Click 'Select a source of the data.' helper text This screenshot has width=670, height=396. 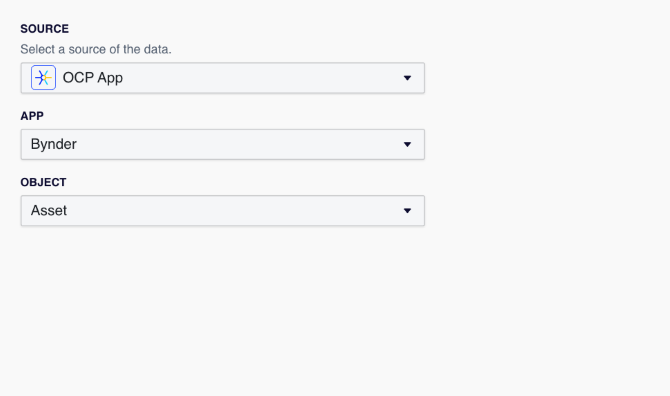pyautogui.click(x=96, y=49)
